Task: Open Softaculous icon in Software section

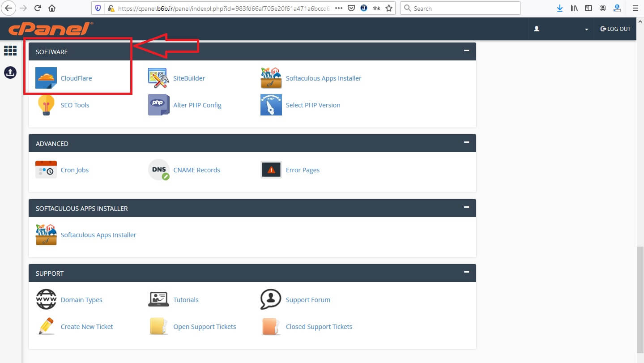Action: (271, 78)
